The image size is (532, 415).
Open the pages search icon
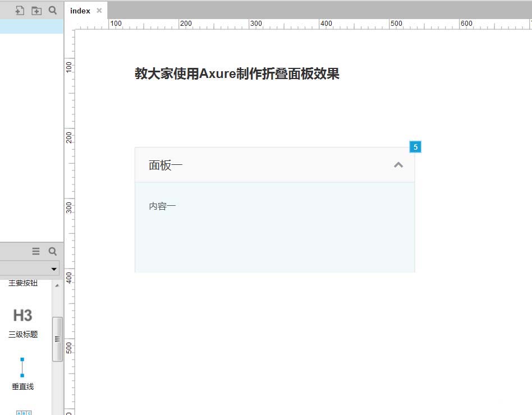coord(52,10)
